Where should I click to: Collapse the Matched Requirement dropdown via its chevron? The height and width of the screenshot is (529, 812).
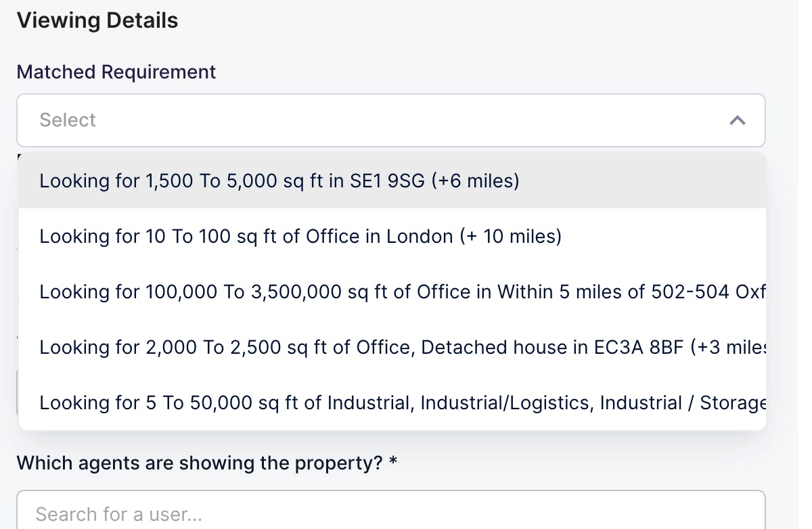(x=738, y=120)
